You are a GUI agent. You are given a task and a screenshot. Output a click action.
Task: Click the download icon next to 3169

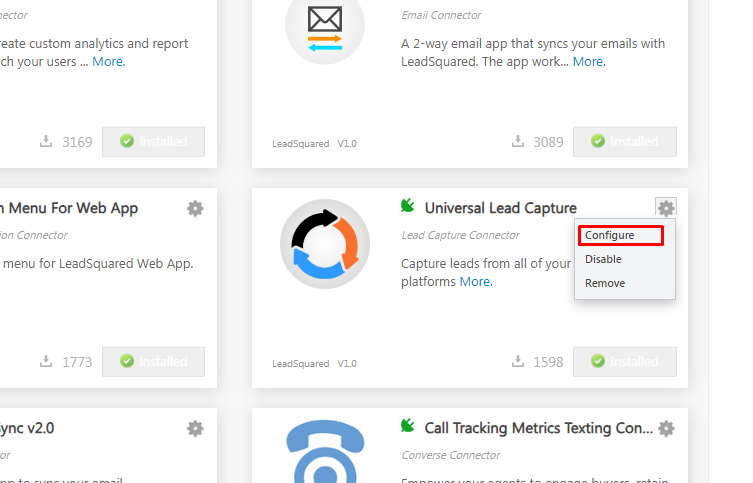[x=46, y=141]
